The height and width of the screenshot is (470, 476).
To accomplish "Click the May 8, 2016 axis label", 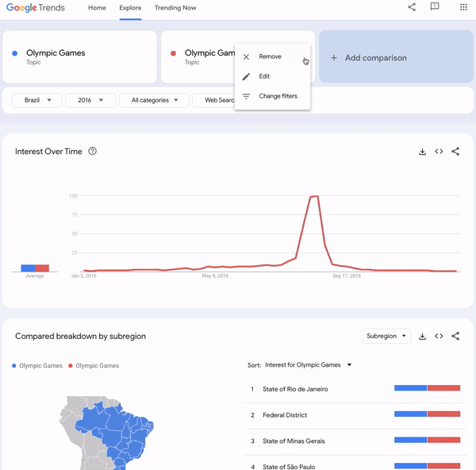I will pos(215,275).
